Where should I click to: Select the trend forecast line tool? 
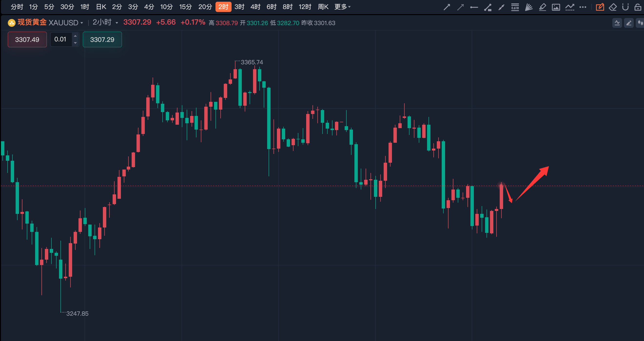[x=569, y=7]
